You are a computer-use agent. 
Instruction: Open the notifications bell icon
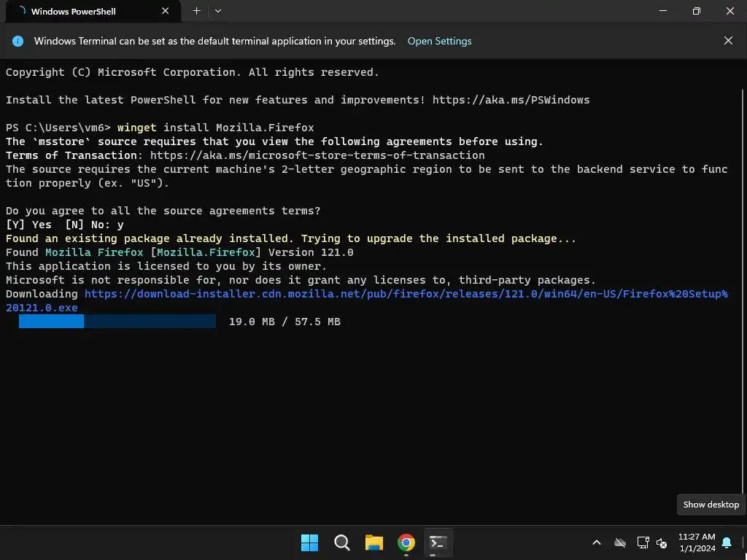727,542
